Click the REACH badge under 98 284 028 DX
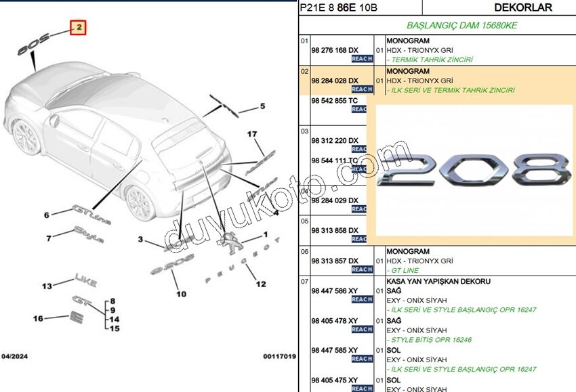 (363, 89)
